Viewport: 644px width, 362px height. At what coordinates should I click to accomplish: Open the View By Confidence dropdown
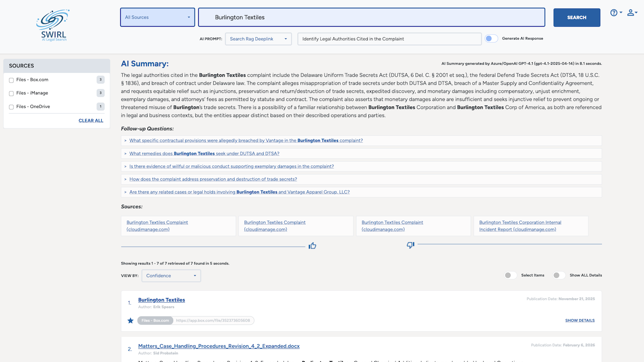(x=171, y=276)
